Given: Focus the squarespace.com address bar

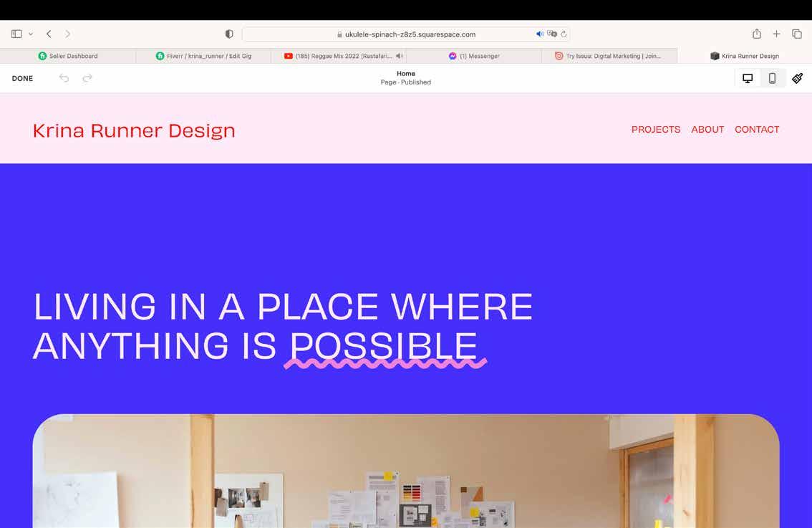Looking at the screenshot, I should click(x=406, y=34).
